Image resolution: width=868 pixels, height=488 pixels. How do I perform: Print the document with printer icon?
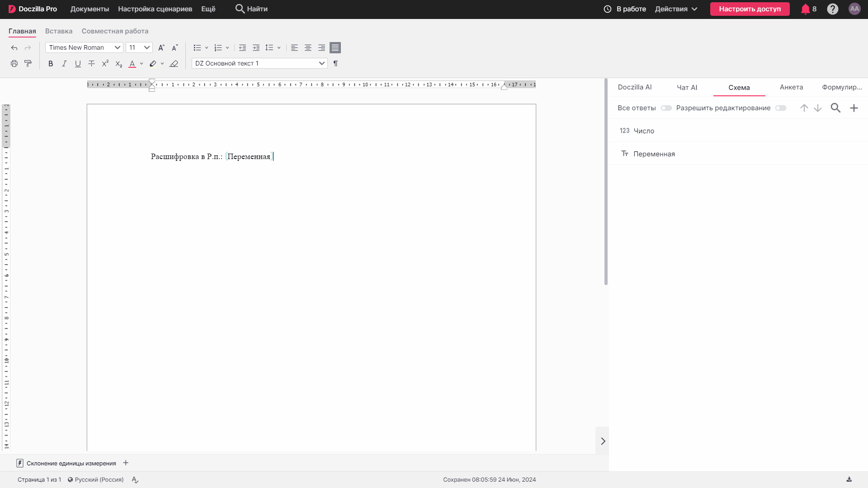(14, 64)
